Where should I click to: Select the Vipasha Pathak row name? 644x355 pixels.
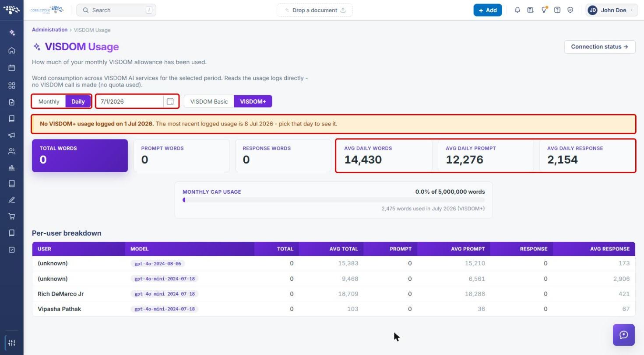(59, 309)
